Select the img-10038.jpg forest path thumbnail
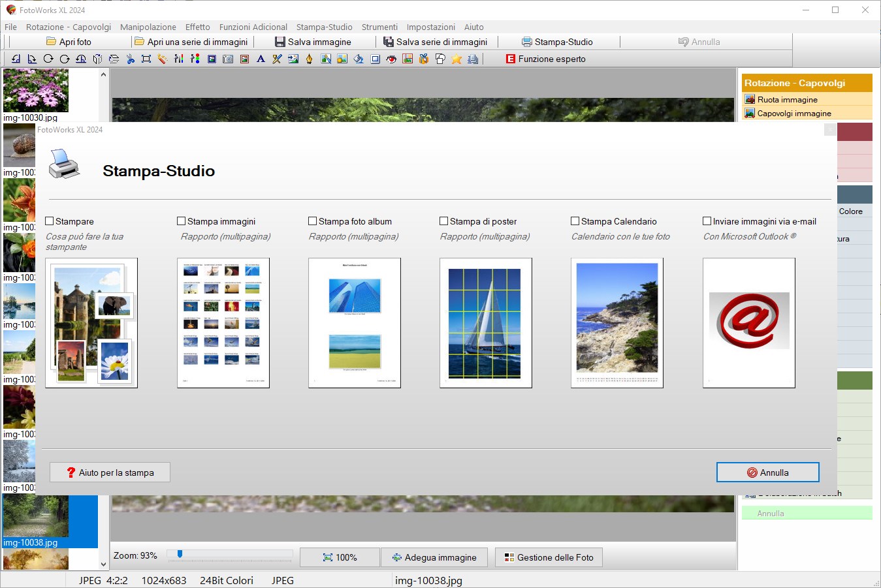The height and width of the screenshot is (588, 881). click(36, 516)
